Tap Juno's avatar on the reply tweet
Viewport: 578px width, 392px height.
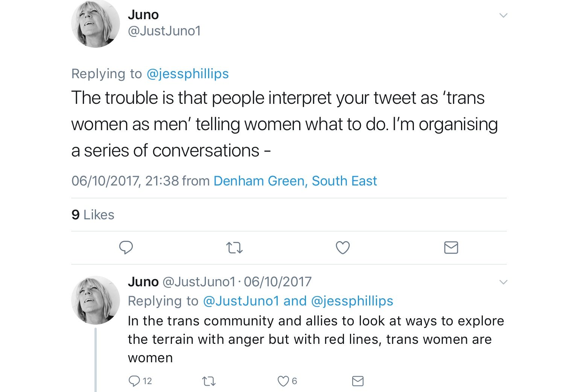pos(96,300)
